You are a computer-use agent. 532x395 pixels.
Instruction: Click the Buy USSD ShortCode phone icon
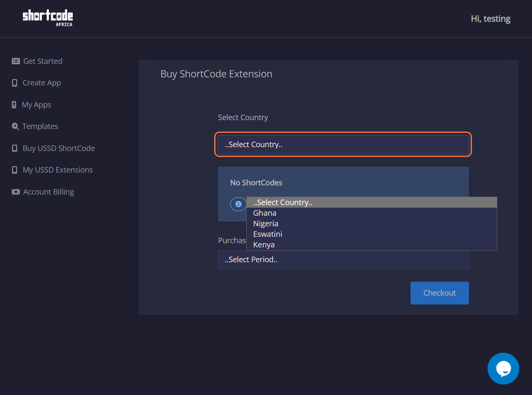coord(15,148)
